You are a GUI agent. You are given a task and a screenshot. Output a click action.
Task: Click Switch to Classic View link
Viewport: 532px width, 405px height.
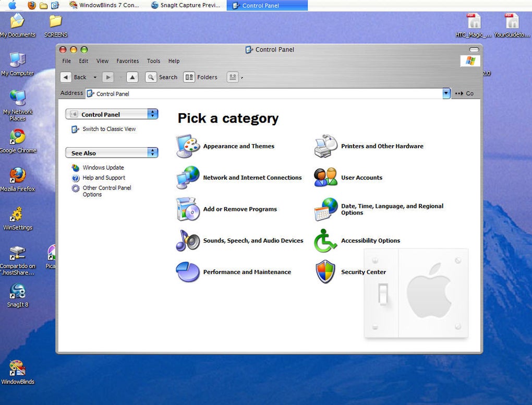click(109, 129)
